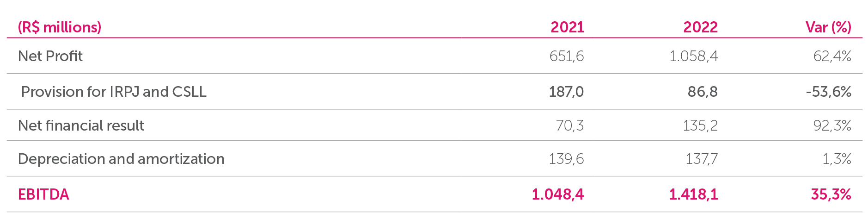868x213 pixels.
Task: Select the Net Profit variation 62,4%
Action: point(832,56)
